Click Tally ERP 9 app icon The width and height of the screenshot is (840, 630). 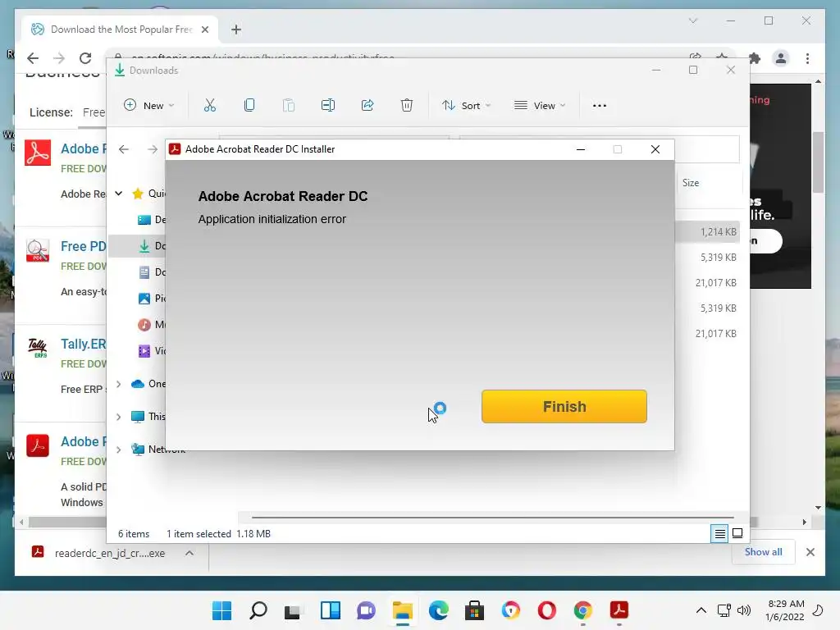(x=38, y=348)
